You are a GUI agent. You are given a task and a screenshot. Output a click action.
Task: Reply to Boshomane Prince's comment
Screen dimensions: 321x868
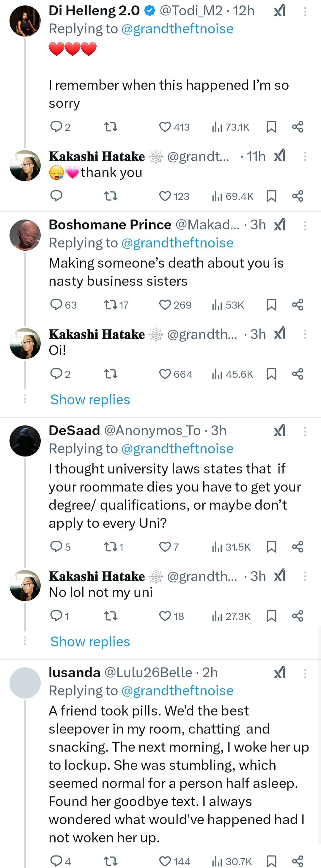coord(56,305)
